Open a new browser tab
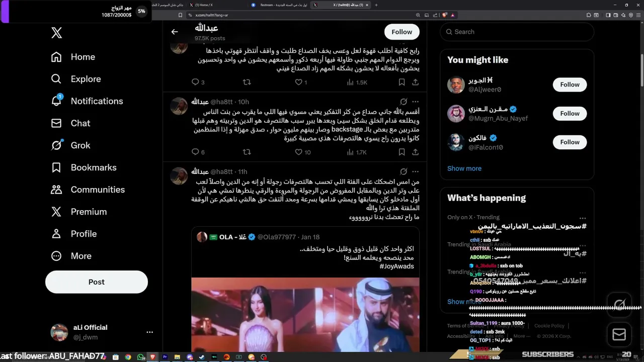 pos(376,5)
